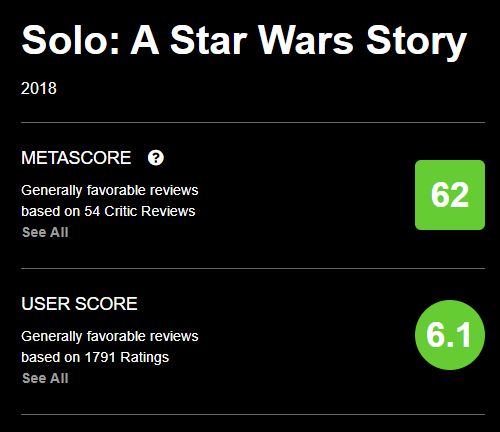Click the number 1791 in ratings line
Screen dimensions: 500x432
[100, 357]
